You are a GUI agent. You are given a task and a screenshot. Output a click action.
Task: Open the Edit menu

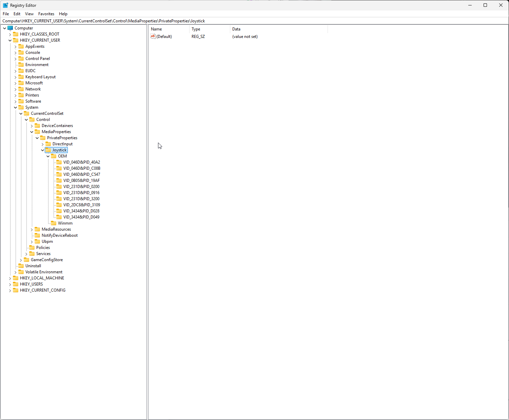coord(17,14)
